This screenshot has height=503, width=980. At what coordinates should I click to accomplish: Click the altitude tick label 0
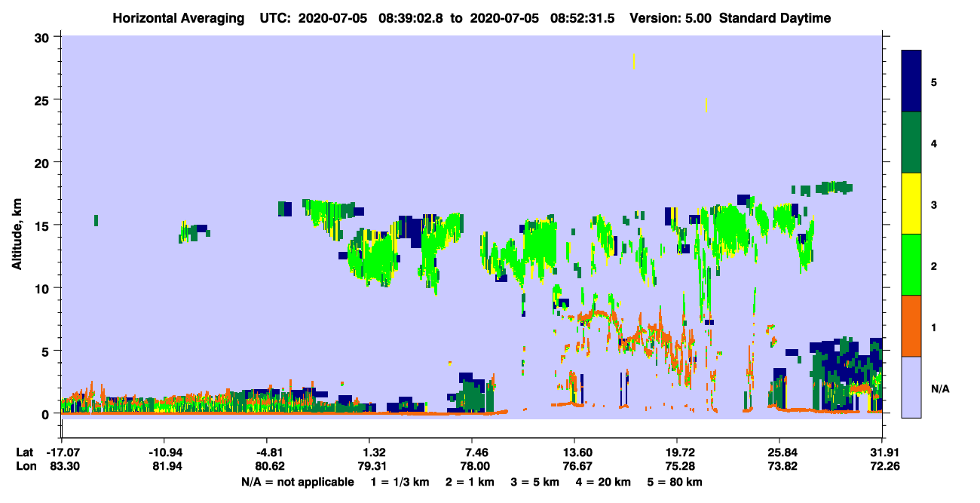click(47, 414)
